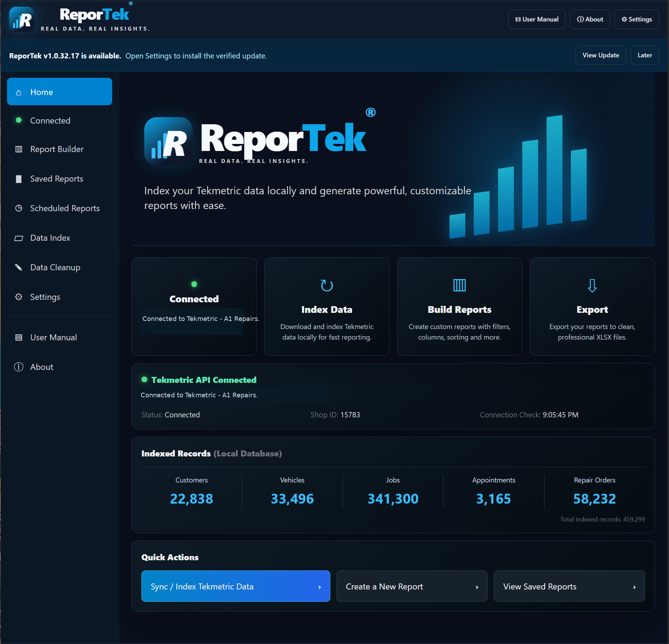Click 'Total indexed records: 459,299' text

click(603, 519)
